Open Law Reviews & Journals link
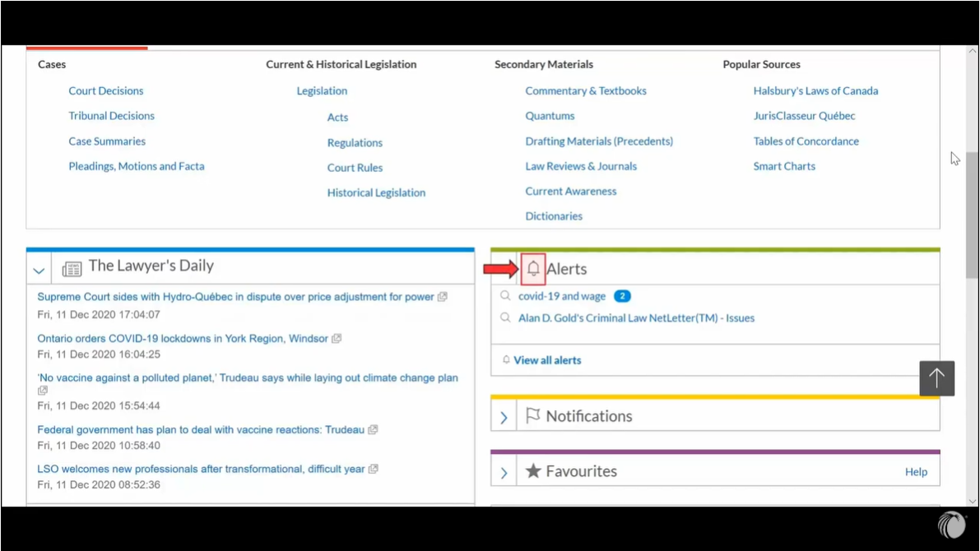The image size is (980, 551). pos(581,166)
